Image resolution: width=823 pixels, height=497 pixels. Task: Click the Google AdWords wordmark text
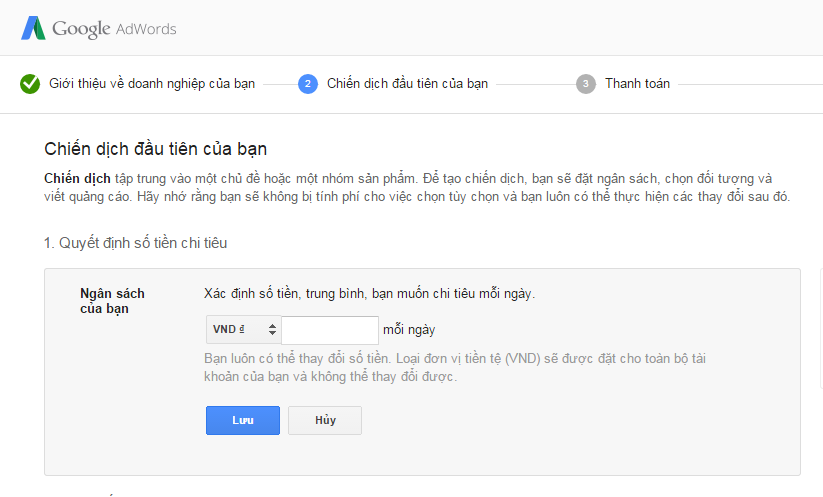pos(114,29)
